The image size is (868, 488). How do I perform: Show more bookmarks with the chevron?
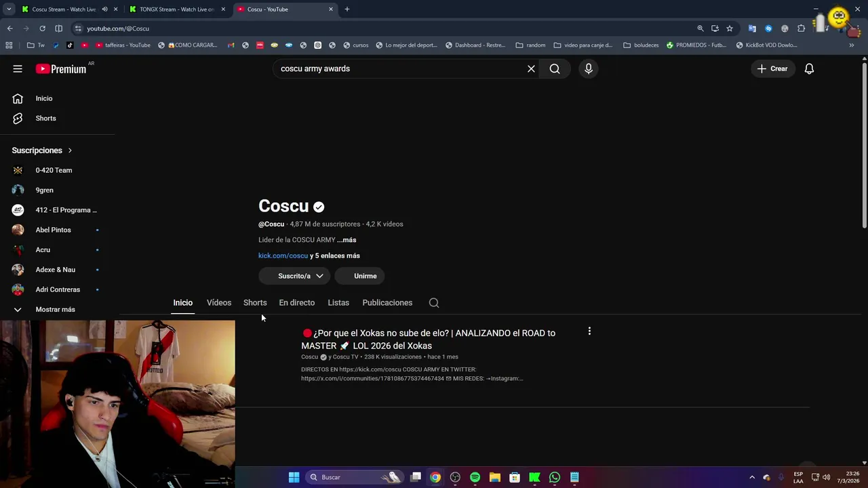852,45
